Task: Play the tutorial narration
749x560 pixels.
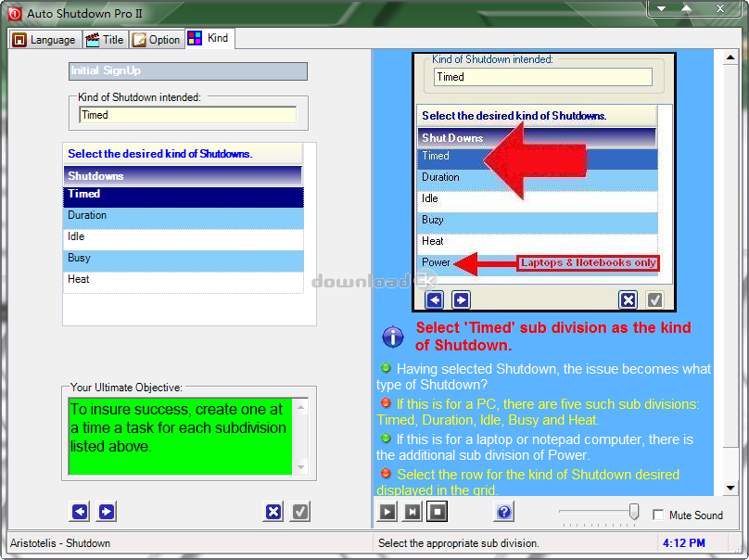Action: click(x=387, y=512)
